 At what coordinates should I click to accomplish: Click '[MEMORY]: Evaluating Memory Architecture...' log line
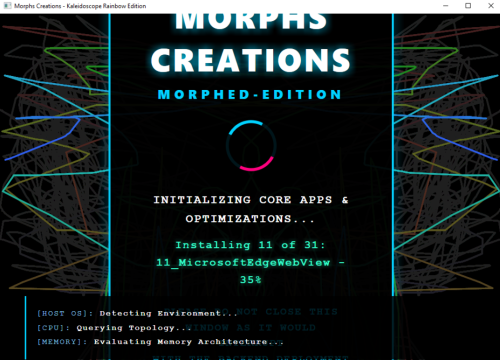pyautogui.click(x=160, y=342)
